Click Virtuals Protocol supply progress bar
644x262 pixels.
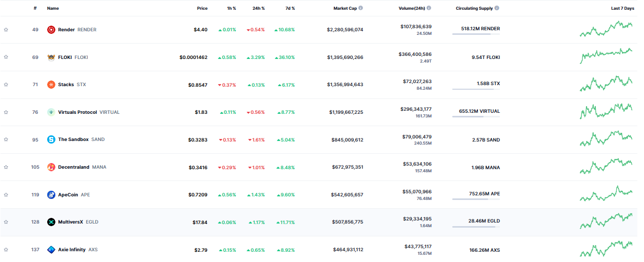(x=476, y=117)
